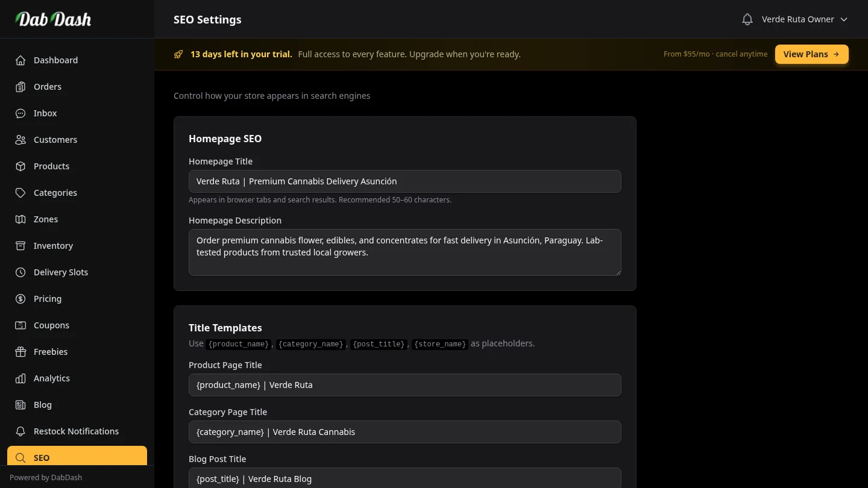The image size is (868, 488).
Task: Open Inventory via its sidebar icon
Action: [x=20, y=246]
